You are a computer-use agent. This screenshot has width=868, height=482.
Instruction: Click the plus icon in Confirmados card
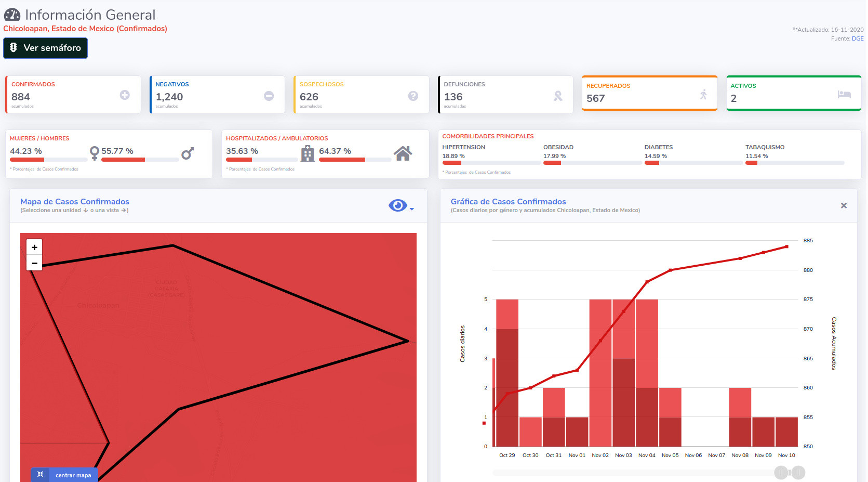tap(125, 95)
